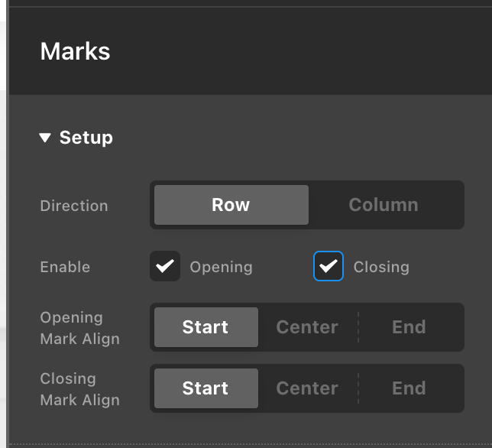Image resolution: width=492 pixels, height=448 pixels.
Task: Set Direction to Row
Action: click(231, 205)
